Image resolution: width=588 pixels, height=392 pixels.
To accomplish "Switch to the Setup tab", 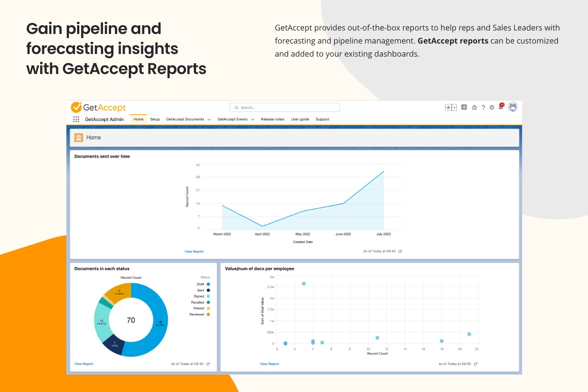I will pos(155,119).
